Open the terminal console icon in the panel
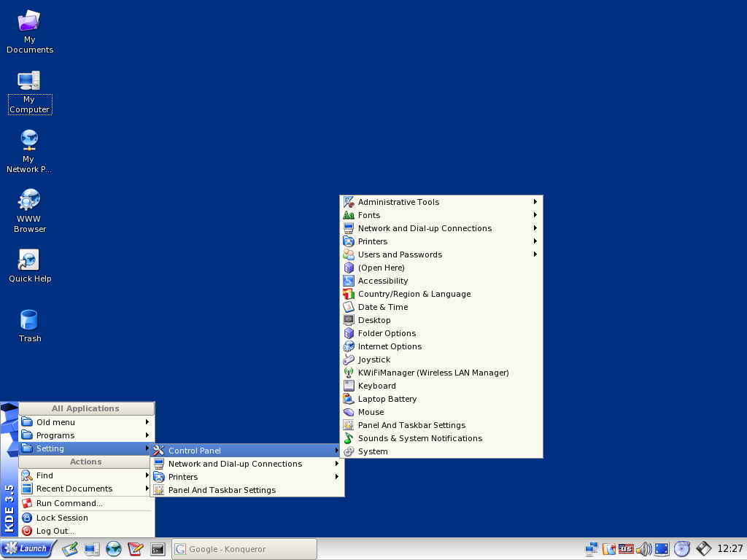 pos(158,549)
